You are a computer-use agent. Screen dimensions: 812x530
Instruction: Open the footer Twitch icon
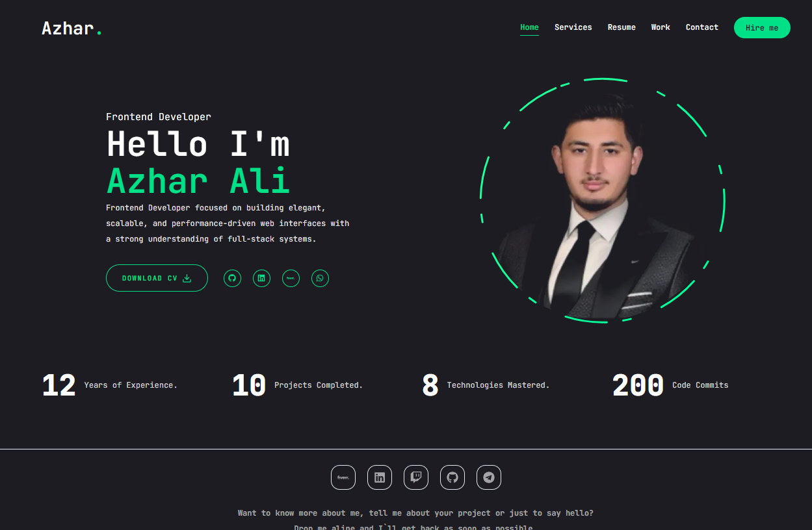tap(416, 477)
